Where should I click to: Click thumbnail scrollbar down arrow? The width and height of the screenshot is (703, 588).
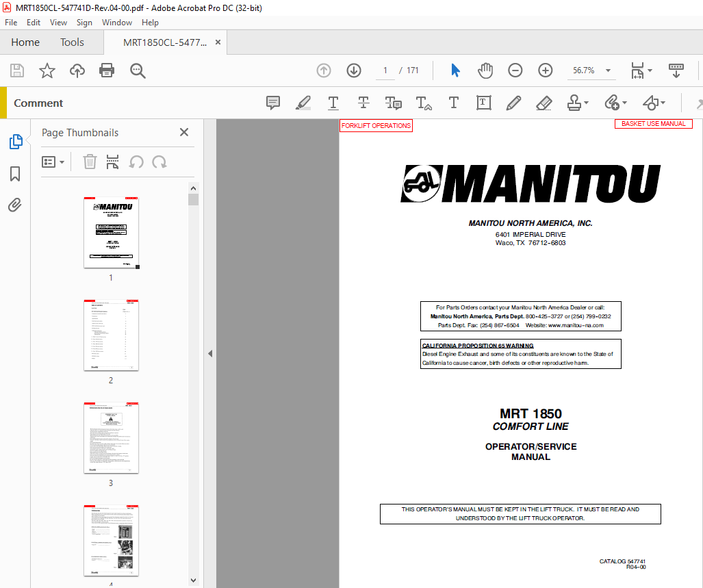coord(193,580)
